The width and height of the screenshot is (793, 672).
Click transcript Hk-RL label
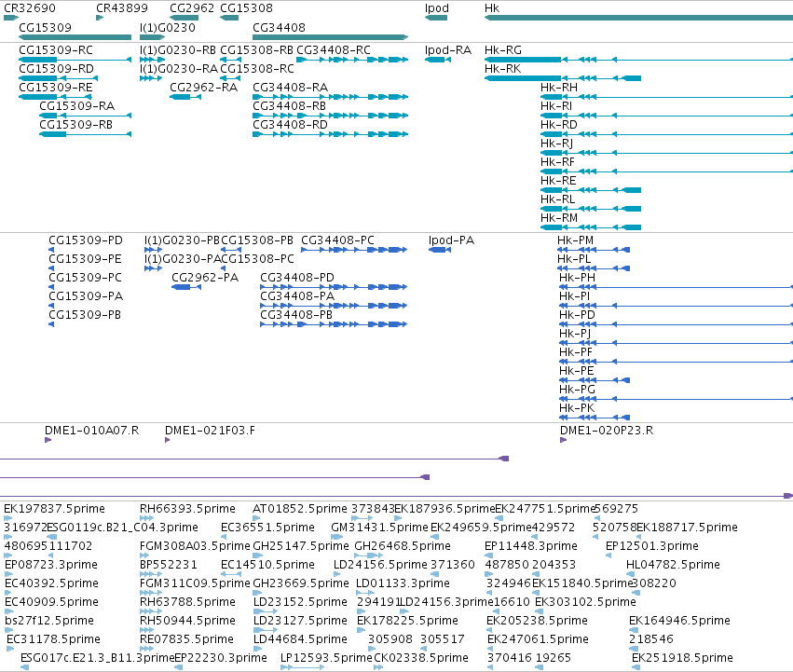(x=558, y=199)
